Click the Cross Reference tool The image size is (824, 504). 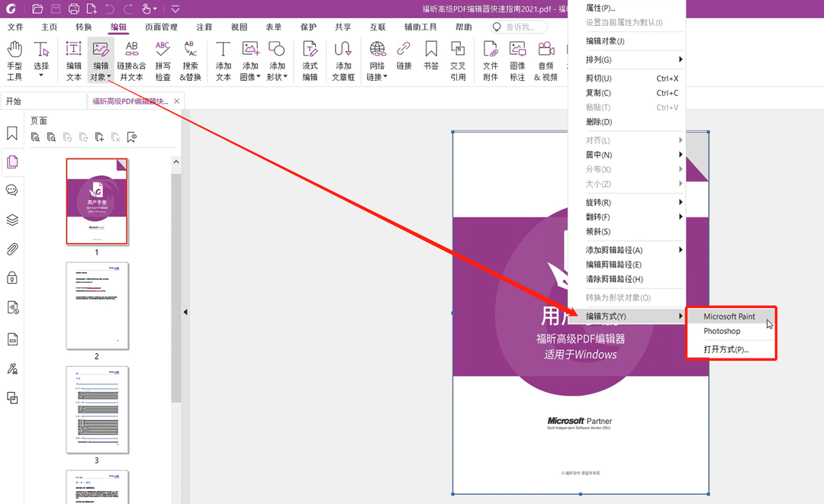coord(458,61)
